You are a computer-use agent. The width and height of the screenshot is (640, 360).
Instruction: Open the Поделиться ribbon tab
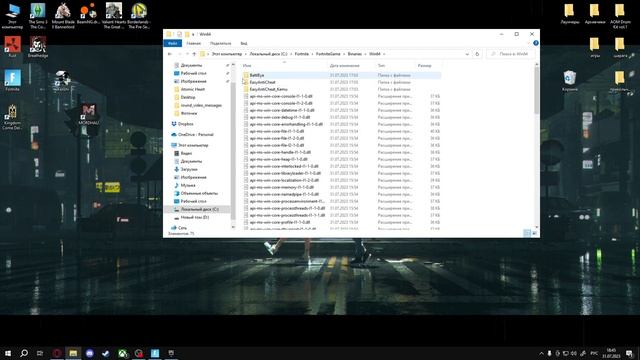(x=220, y=43)
